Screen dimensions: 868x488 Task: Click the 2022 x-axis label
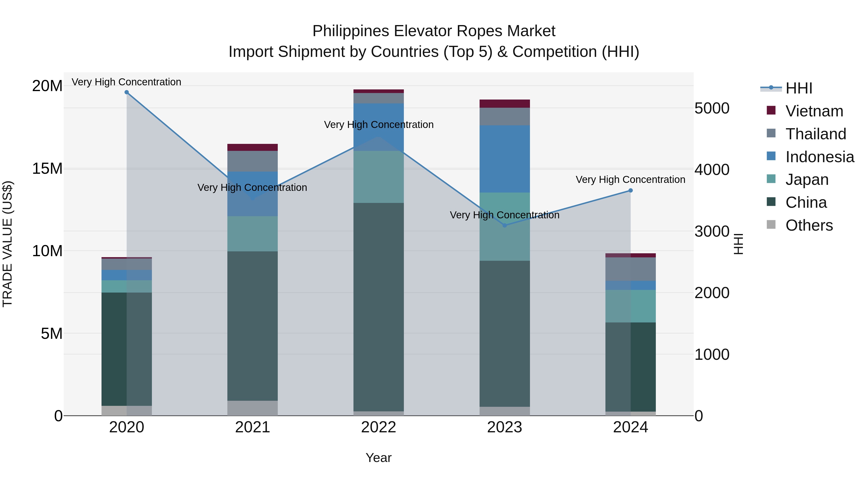(x=378, y=427)
